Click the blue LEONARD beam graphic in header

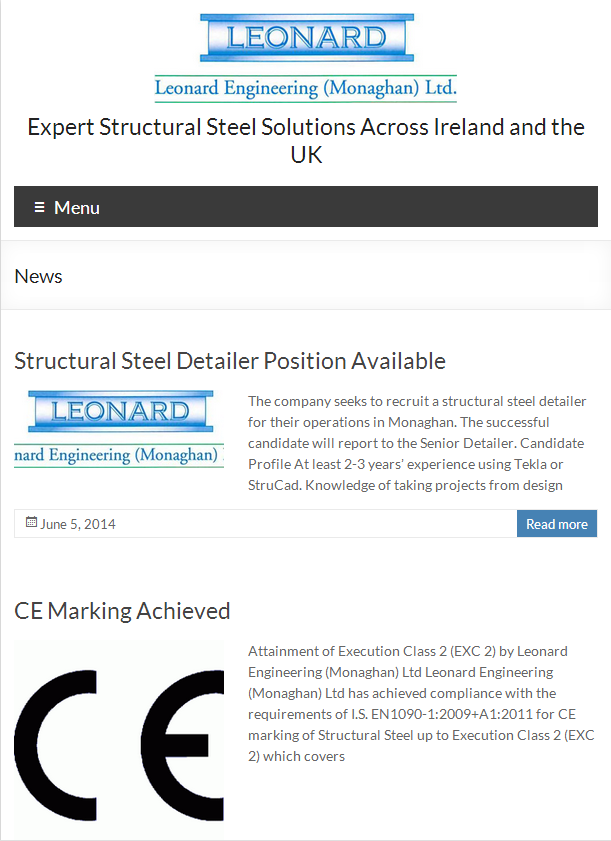(307, 38)
